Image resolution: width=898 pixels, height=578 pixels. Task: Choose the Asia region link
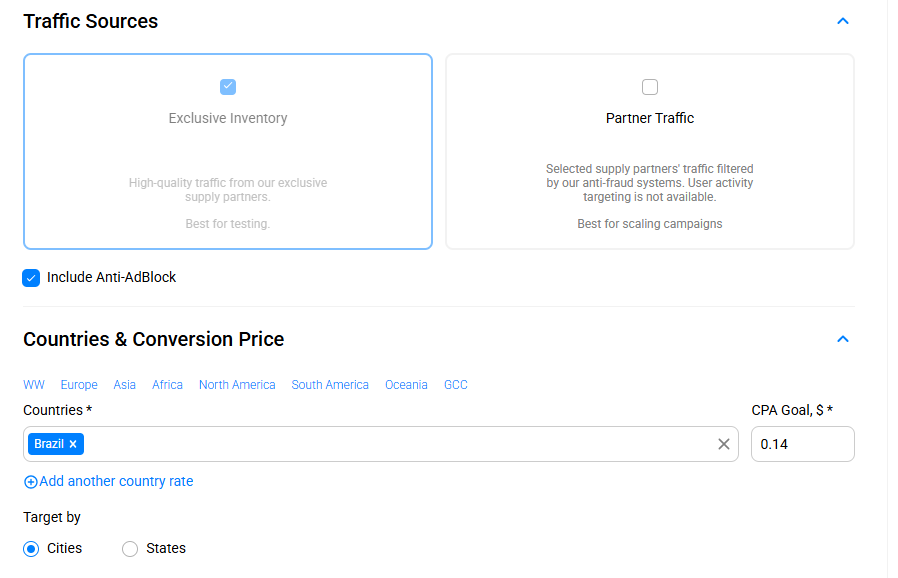pyautogui.click(x=125, y=385)
